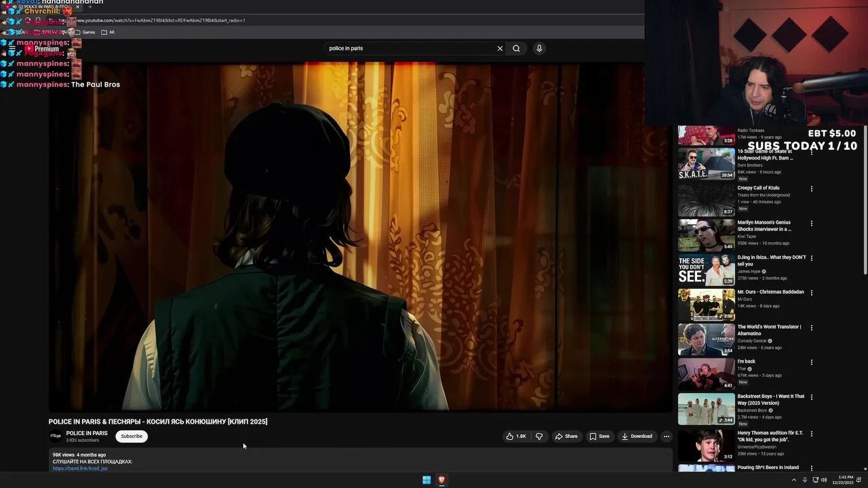This screenshot has height=488, width=868.
Task: Like the video with thumbs-up button
Action: pyautogui.click(x=516, y=436)
